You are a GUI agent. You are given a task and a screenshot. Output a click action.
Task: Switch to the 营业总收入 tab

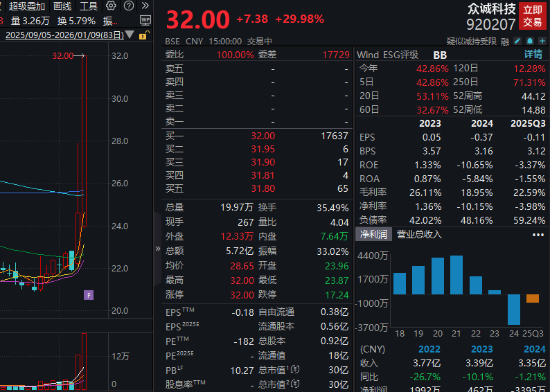click(419, 234)
